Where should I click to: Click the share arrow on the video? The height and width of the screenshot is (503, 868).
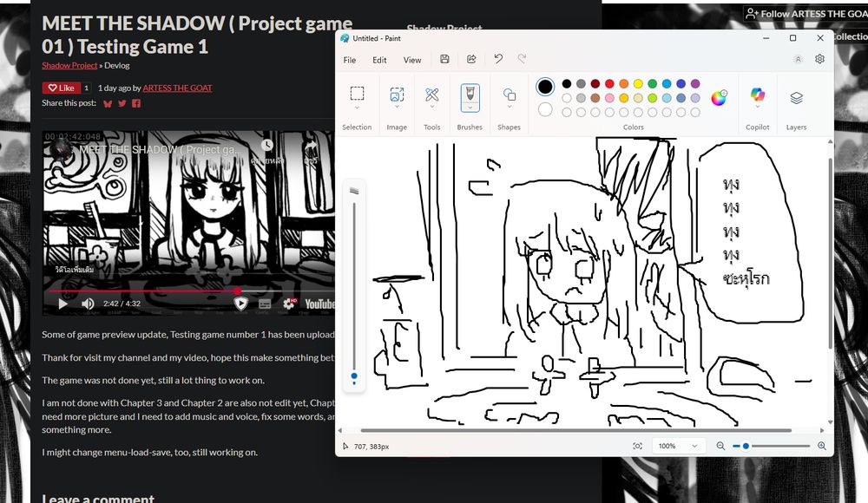tap(311, 146)
